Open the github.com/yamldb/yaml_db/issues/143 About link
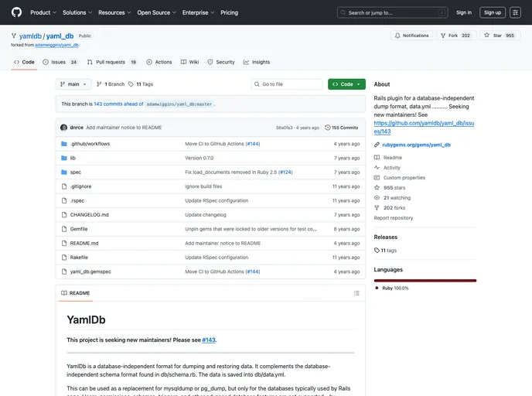Viewport: 532px width, 396px height. [x=424, y=128]
